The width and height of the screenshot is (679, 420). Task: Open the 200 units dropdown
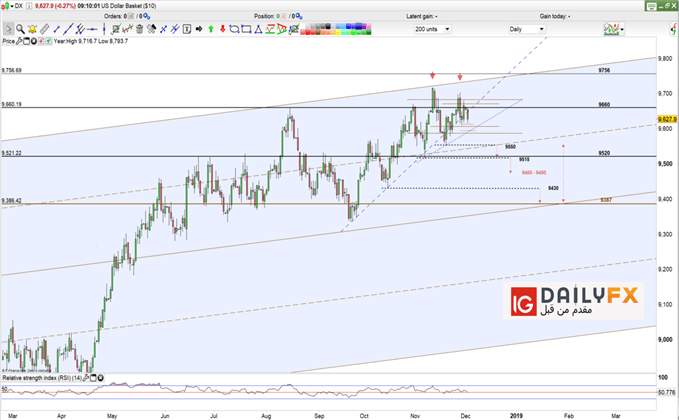click(x=432, y=29)
